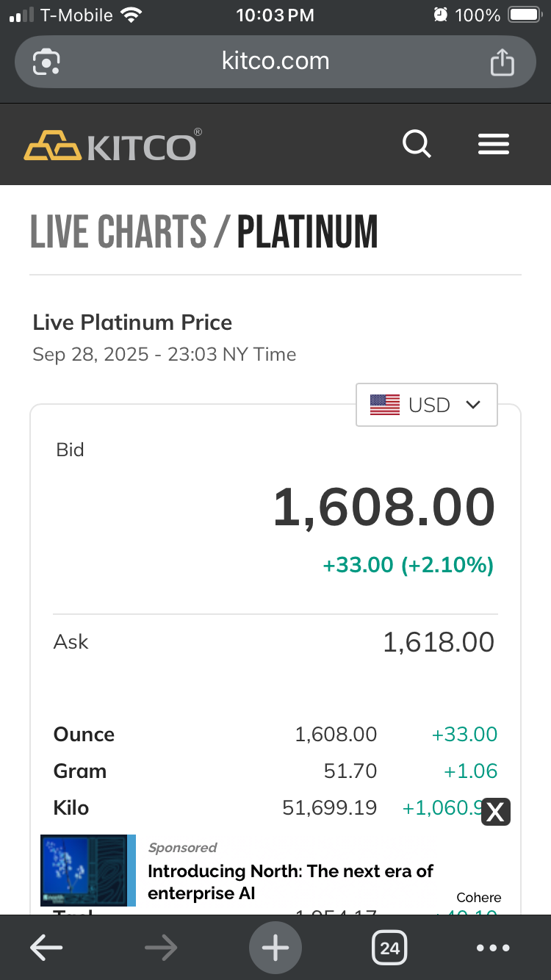The image size is (551, 980).
Task: Tap the lens camera icon in address bar
Action: 46,62
